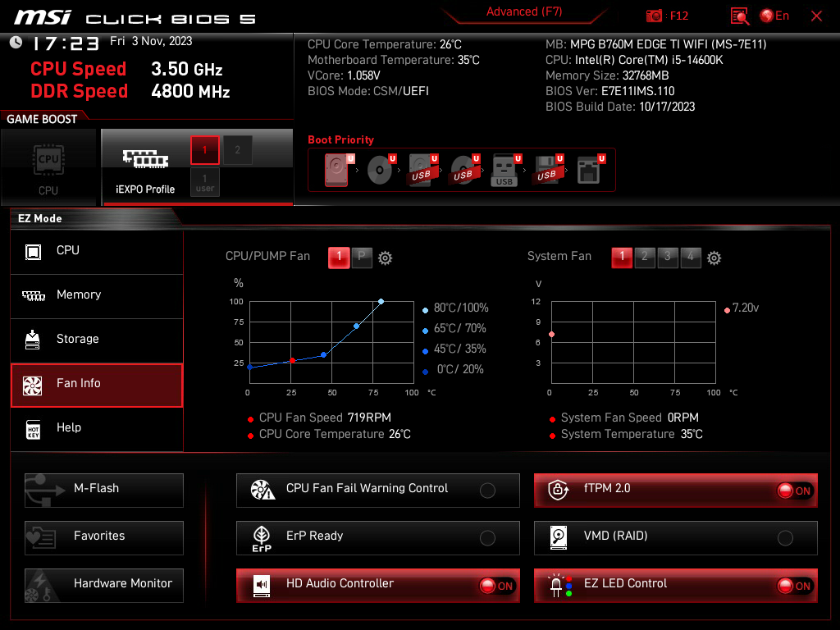This screenshot has width=840, height=630.
Task: Click the 45°C/35% fan curve point
Action: pos(323,354)
